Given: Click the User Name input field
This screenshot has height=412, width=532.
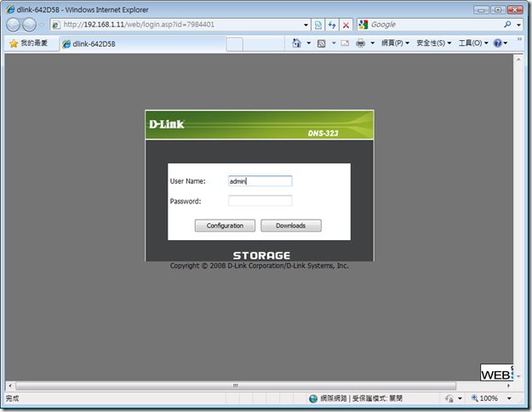Looking at the screenshot, I should pyautogui.click(x=260, y=180).
